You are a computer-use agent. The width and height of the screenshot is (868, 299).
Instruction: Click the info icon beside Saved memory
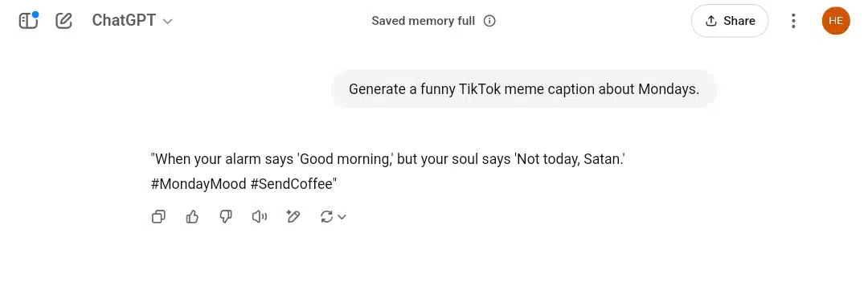[489, 21]
